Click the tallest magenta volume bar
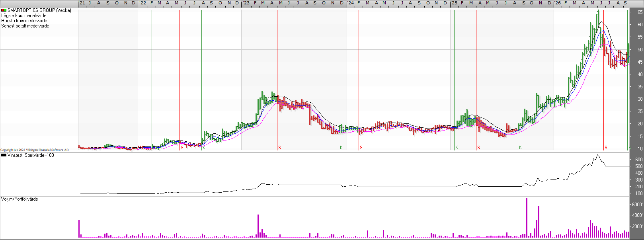 [x=527, y=218]
